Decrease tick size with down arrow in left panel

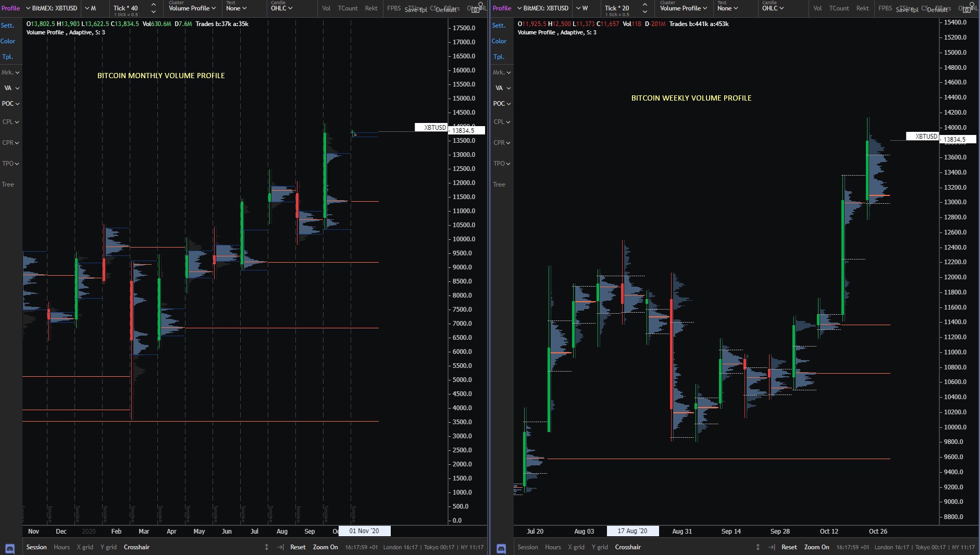153,11
